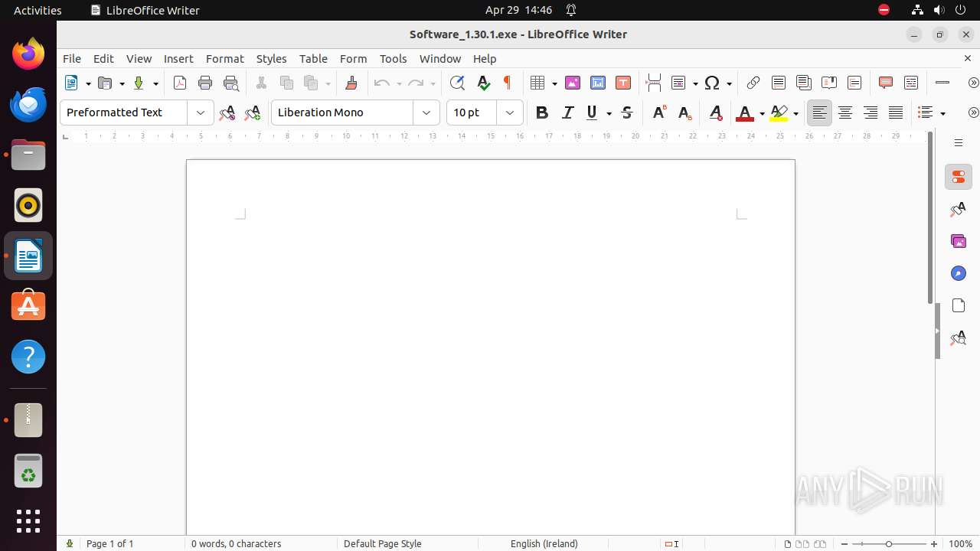
Task: Click the zoom slider
Action: click(x=889, y=543)
